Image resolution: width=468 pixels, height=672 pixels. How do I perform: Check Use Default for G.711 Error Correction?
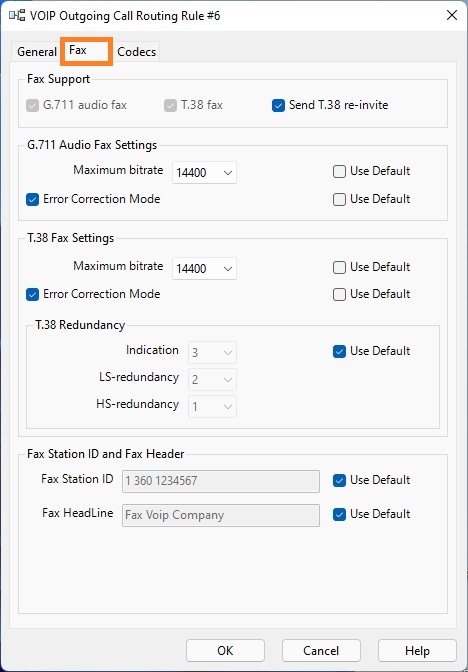tap(339, 199)
